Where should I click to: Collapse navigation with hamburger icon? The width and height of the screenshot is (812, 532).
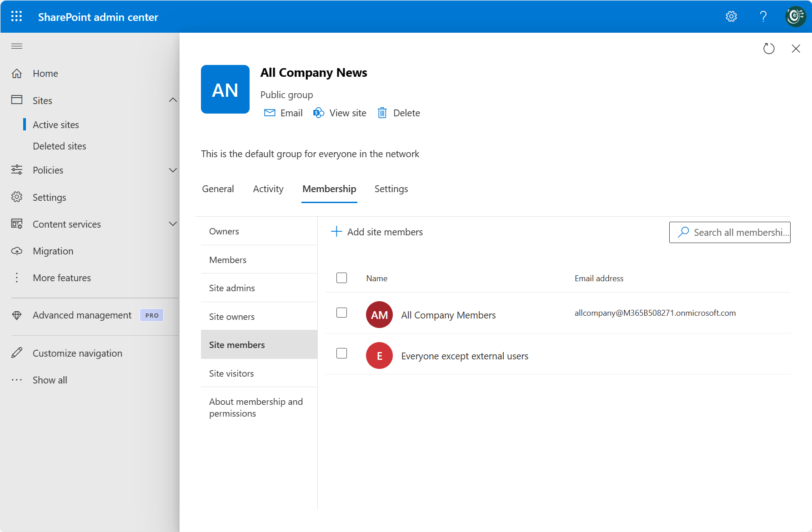(x=17, y=46)
